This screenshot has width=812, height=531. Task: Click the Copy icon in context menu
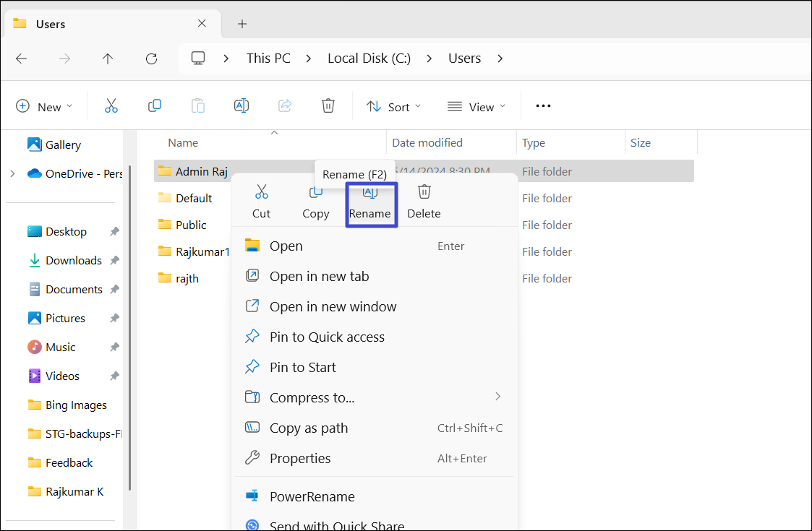tap(315, 193)
